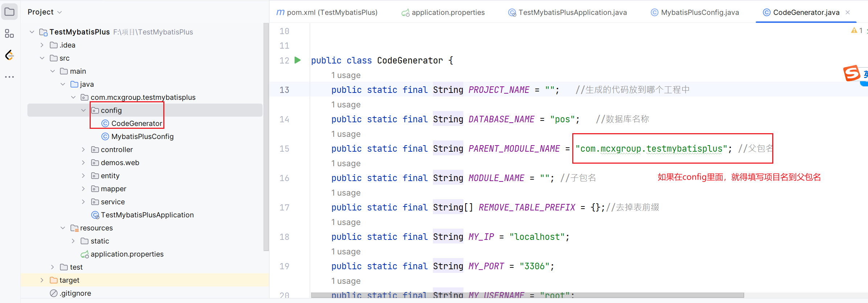Select TestMybatisPlusApplication in project tree

coord(147,215)
